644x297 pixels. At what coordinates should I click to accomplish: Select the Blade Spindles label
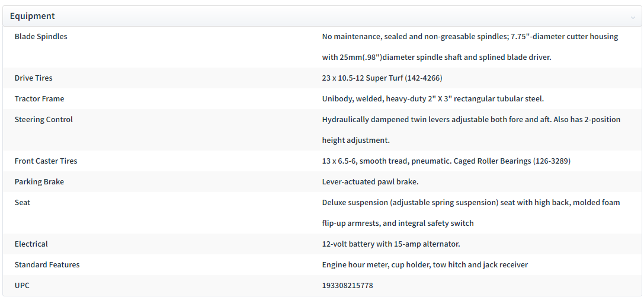(x=41, y=37)
